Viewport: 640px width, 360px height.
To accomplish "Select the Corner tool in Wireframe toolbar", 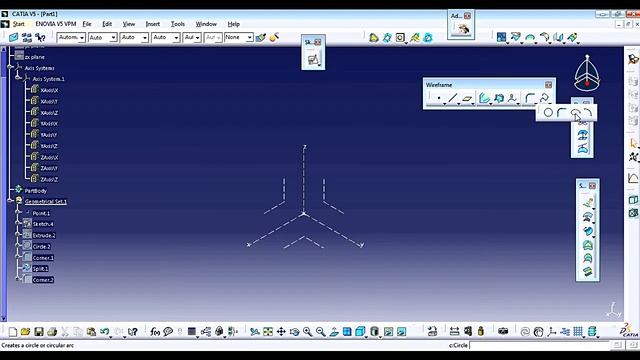I will [529, 98].
